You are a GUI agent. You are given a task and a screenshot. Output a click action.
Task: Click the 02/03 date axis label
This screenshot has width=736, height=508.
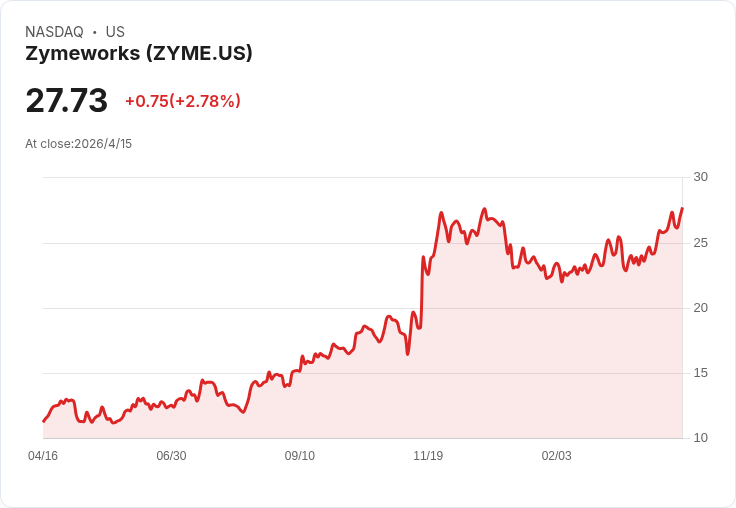click(557, 456)
